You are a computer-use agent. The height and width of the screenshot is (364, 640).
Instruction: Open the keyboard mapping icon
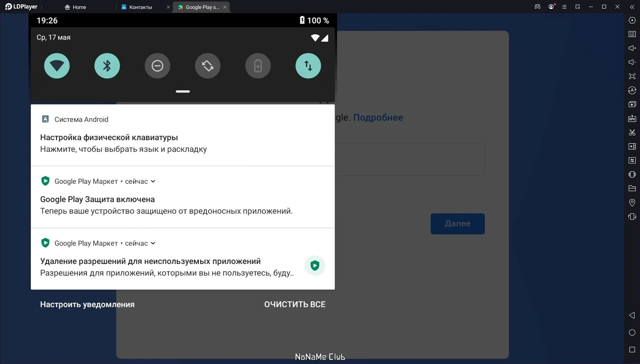[x=632, y=34]
